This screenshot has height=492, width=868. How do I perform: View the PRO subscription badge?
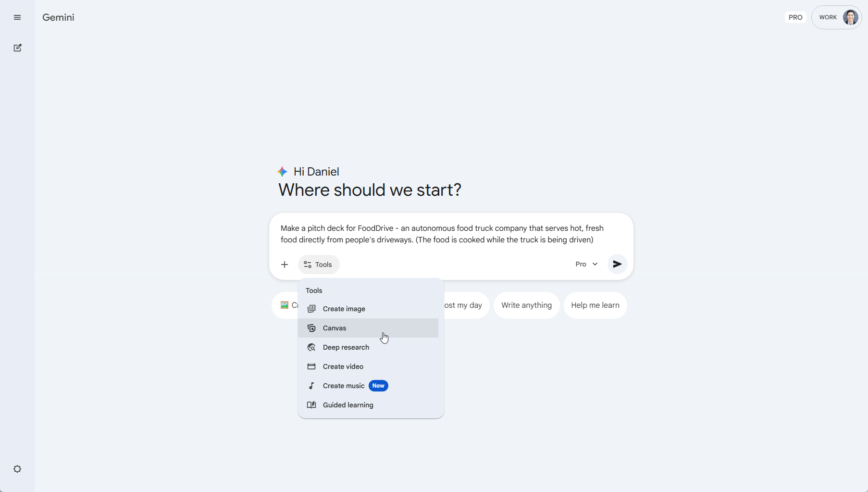click(795, 17)
